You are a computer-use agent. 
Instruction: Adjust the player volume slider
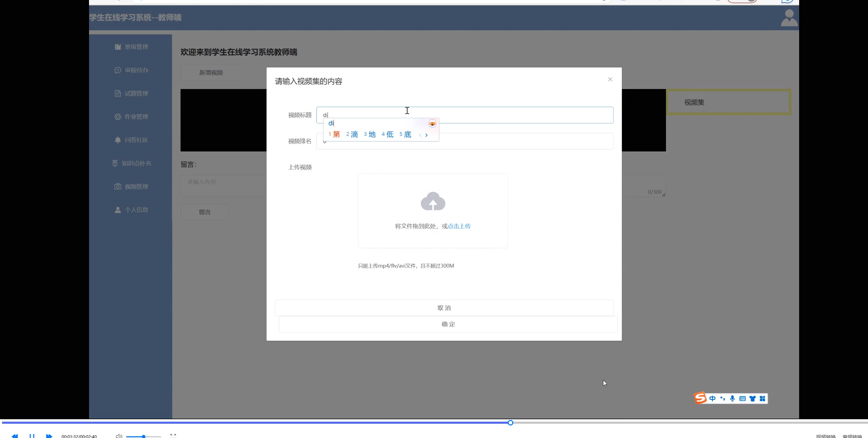(143, 436)
